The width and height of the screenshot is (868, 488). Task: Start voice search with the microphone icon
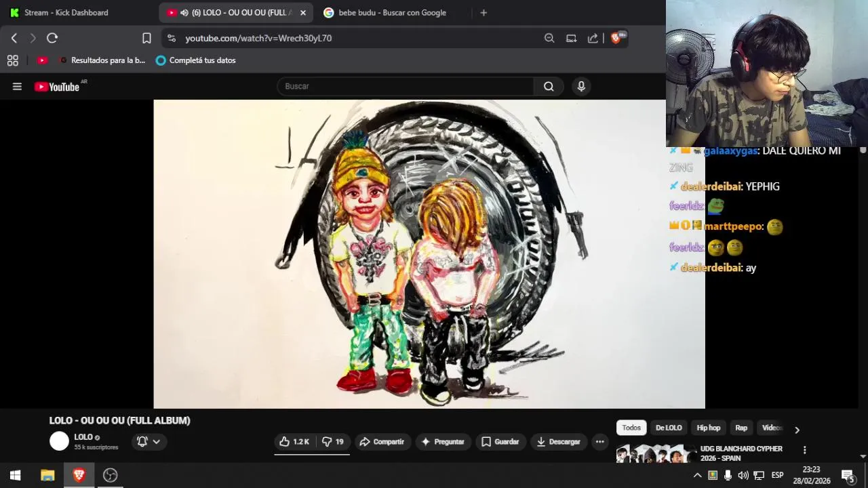tap(581, 86)
